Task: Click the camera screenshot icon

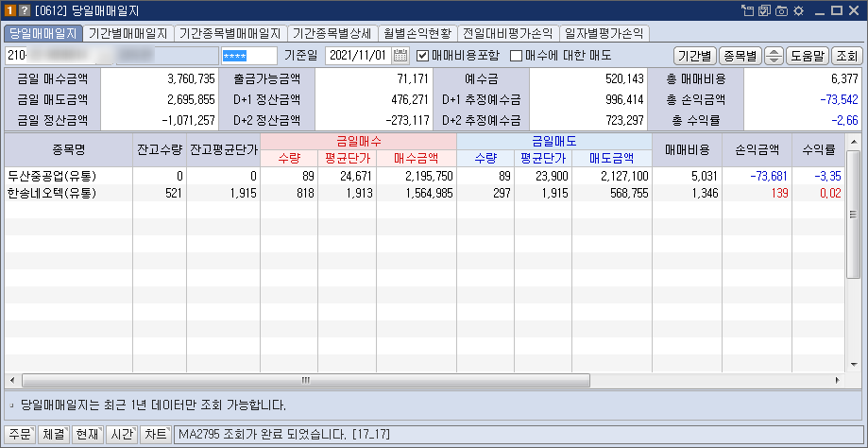Action: 781,10
